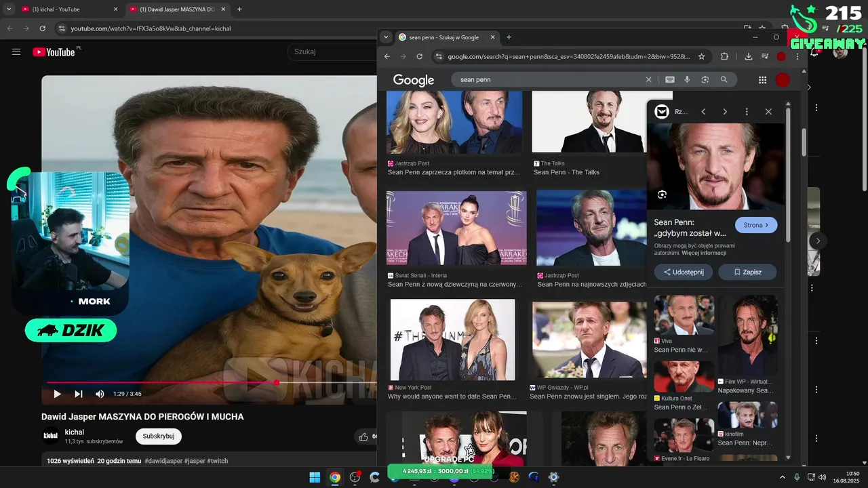The width and height of the screenshot is (868, 488).
Task: Close the 'sean penn' Google tab
Action: tap(492, 37)
